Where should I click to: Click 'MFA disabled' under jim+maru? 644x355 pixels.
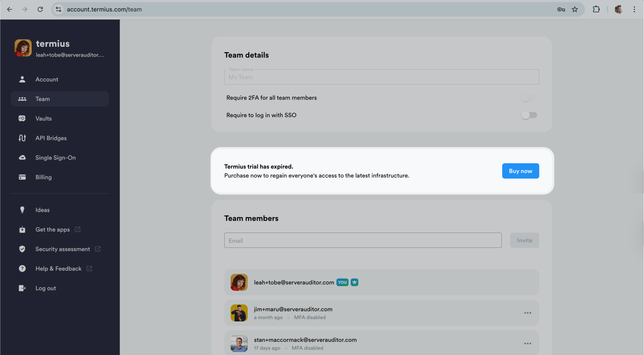[310, 318]
